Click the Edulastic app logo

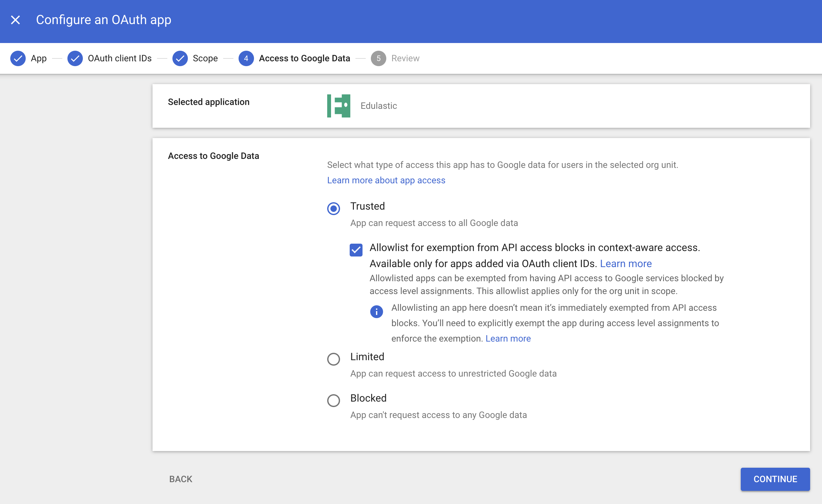tap(339, 106)
